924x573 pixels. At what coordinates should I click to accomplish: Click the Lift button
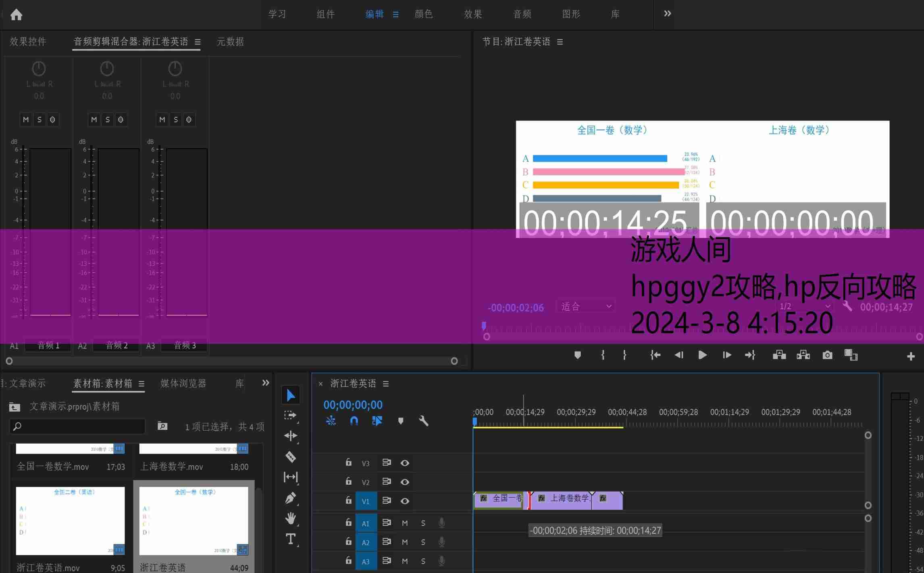pos(779,355)
